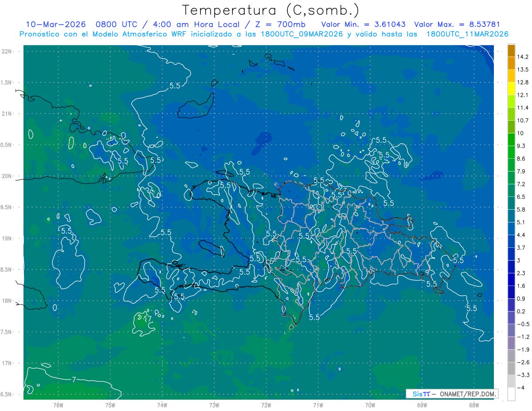The height and width of the screenshot is (411, 532).
Task: Click the bright yellow band in the color legend
Action: 511,89
